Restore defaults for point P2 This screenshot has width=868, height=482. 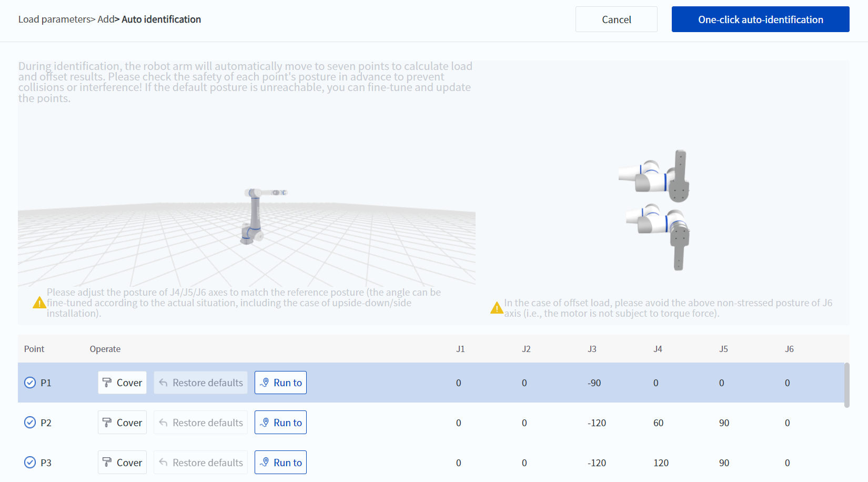(x=200, y=423)
